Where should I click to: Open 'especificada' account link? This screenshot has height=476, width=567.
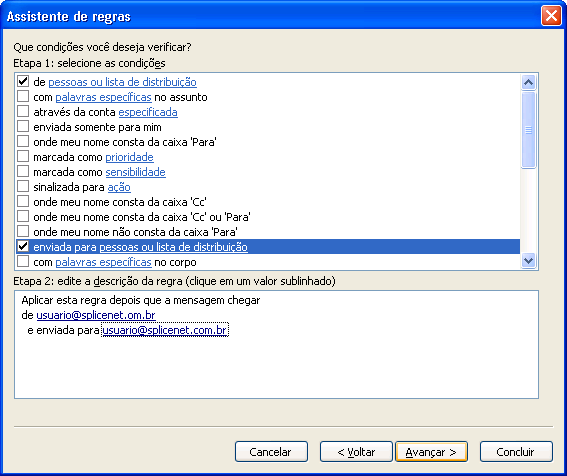tap(148, 112)
